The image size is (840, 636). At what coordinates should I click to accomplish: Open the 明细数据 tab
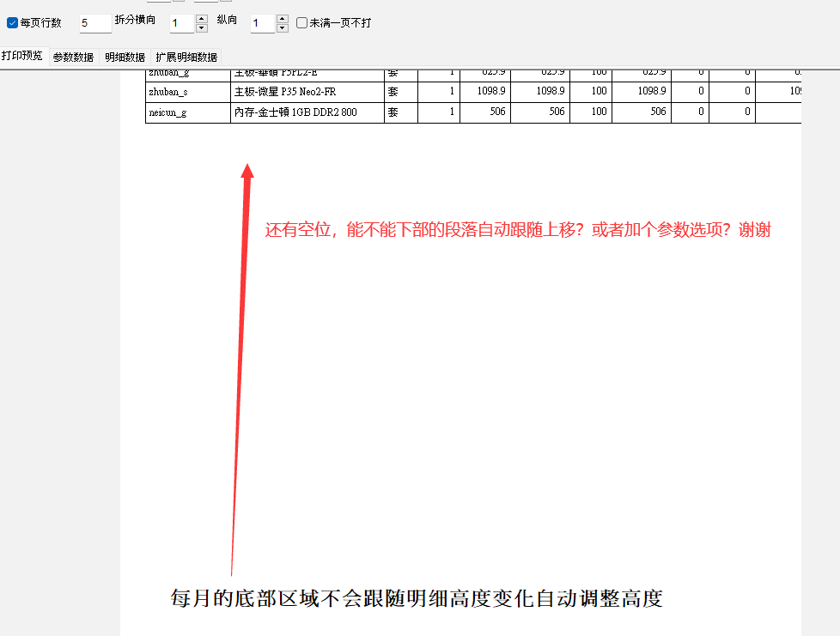pyautogui.click(x=125, y=58)
